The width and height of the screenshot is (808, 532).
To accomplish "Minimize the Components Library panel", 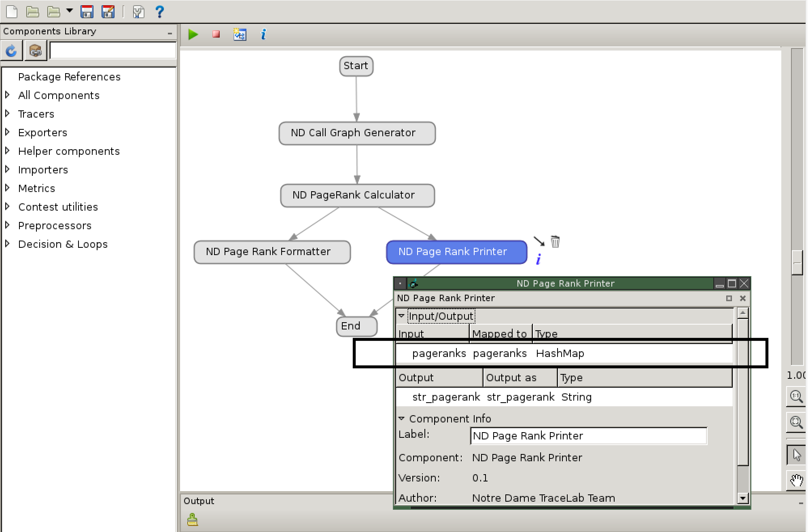I will point(170,33).
